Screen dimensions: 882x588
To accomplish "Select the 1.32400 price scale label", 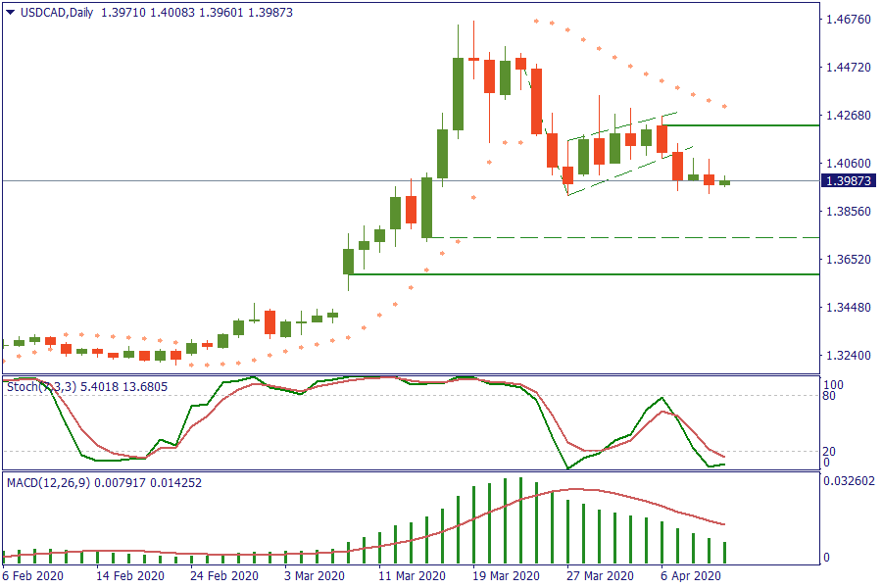I will [849, 356].
